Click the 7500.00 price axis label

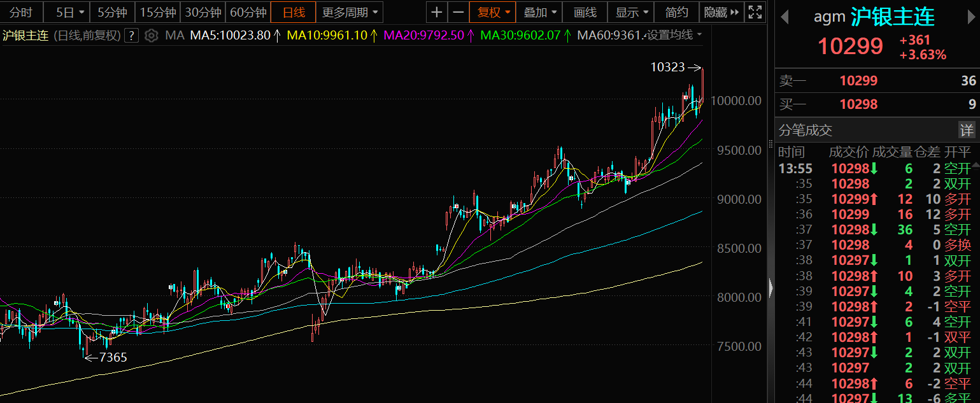click(738, 346)
